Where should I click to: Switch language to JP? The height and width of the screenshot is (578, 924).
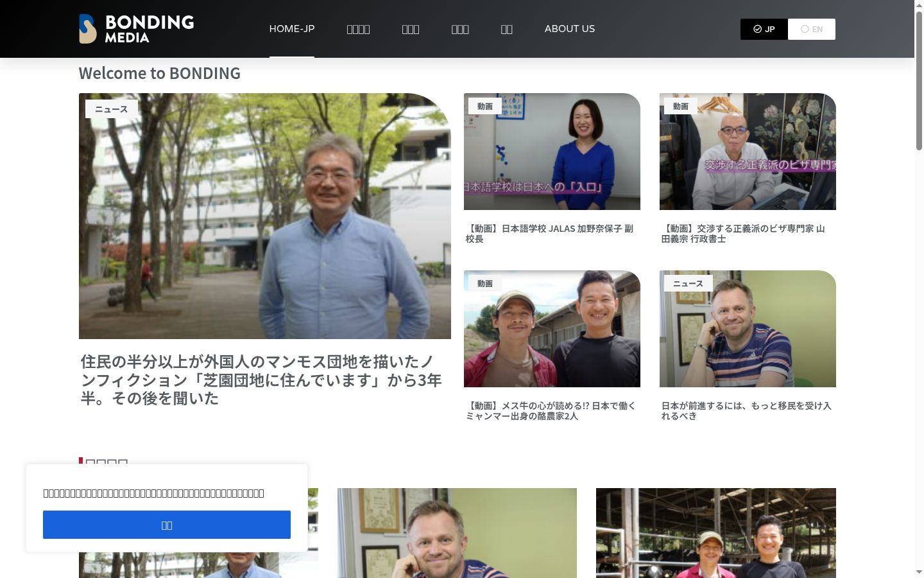pyautogui.click(x=764, y=29)
